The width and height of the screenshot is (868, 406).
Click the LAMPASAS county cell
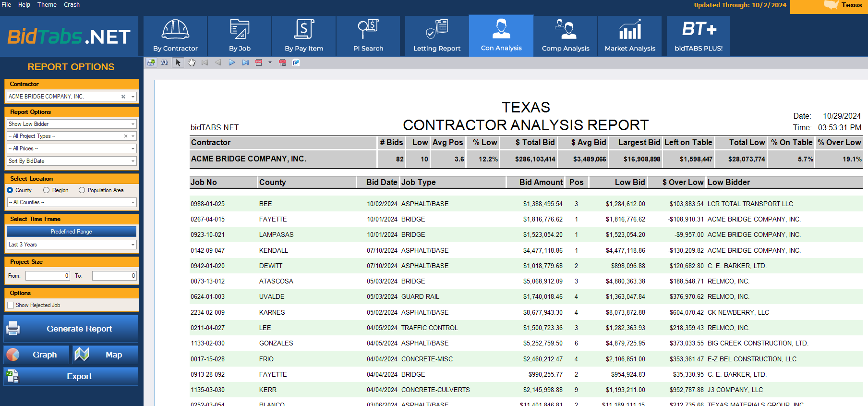click(x=276, y=234)
